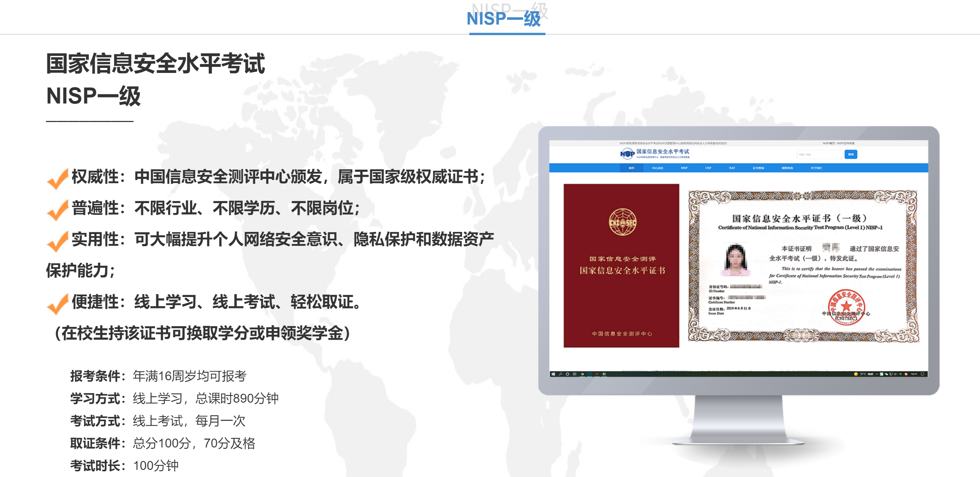Click the red CNITSEC seal on the certificate
980x477 pixels.
point(847,307)
